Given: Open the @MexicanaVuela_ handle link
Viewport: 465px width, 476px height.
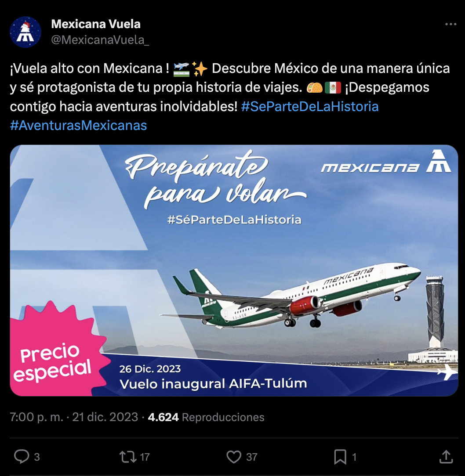Looking at the screenshot, I should (x=100, y=40).
